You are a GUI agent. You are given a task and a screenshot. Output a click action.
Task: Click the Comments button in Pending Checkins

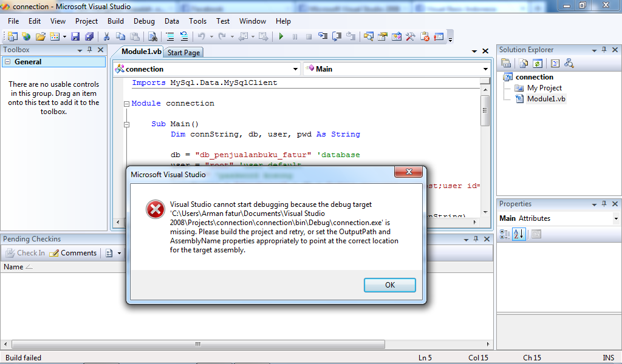click(x=73, y=253)
